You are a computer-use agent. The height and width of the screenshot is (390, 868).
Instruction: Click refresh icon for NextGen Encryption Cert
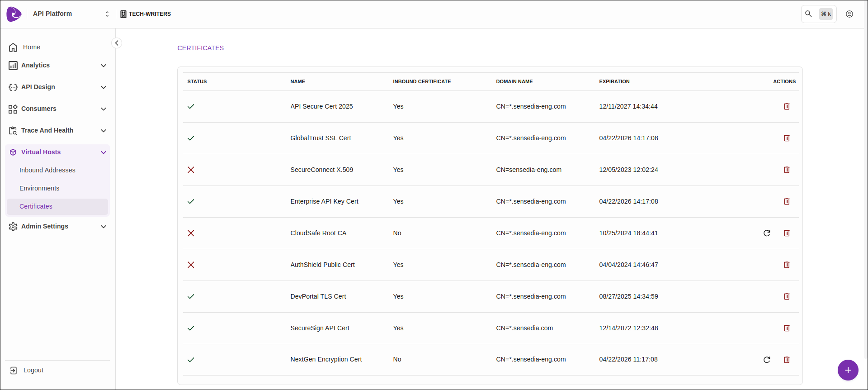pos(767,360)
